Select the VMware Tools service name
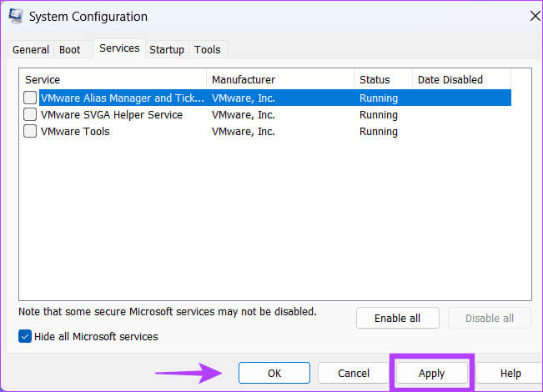 [75, 131]
